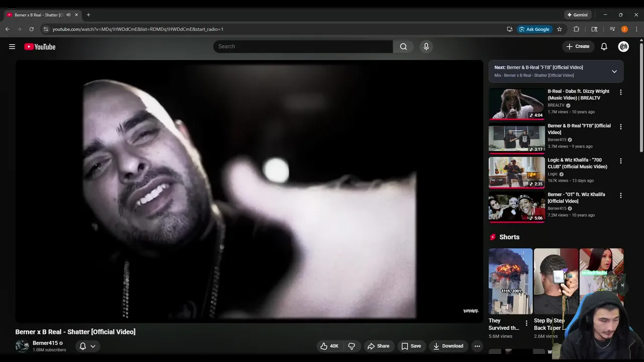The height and width of the screenshot is (362, 644).
Task: Open site information icon in address bar
Action: [x=46, y=29]
